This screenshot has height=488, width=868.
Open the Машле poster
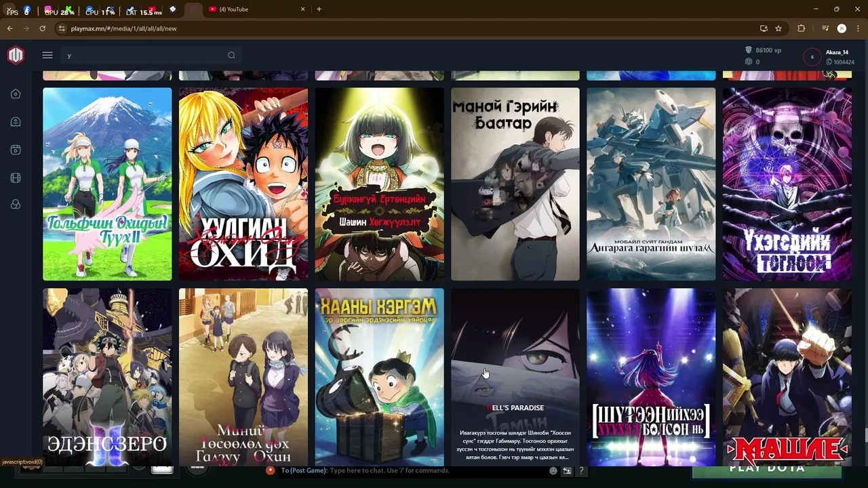pyautogui.click(x=787, y=377)
